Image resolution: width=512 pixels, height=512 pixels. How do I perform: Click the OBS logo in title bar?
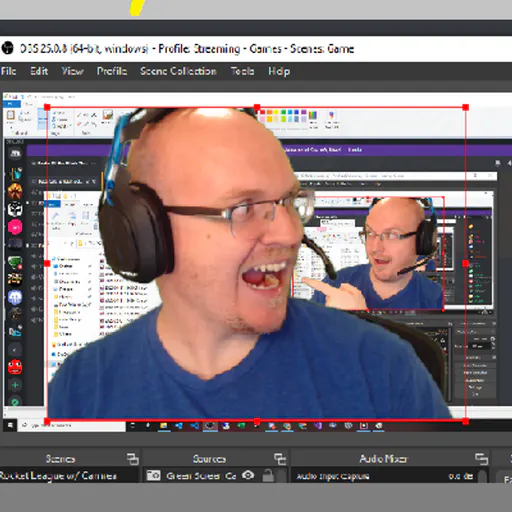tap(7, 48)
